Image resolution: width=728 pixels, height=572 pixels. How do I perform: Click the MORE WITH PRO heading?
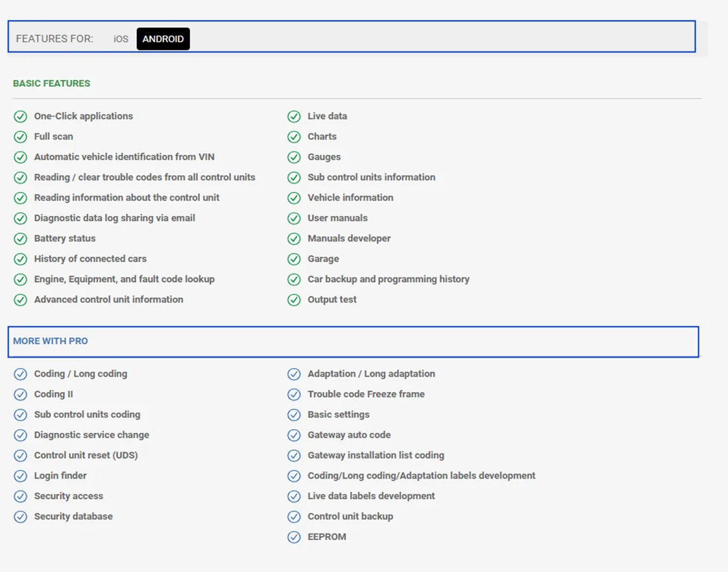tap(50, 341)
